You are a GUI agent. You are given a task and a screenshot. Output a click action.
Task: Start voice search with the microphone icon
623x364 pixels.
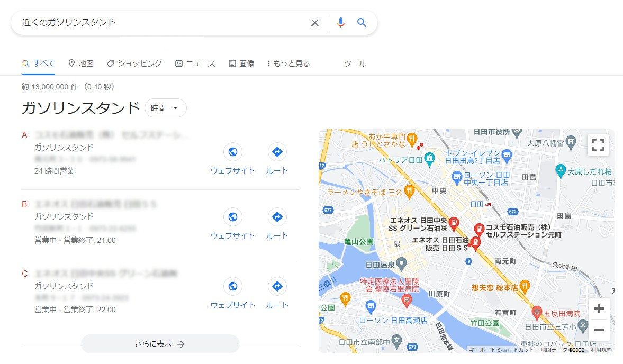coord(340,23)
